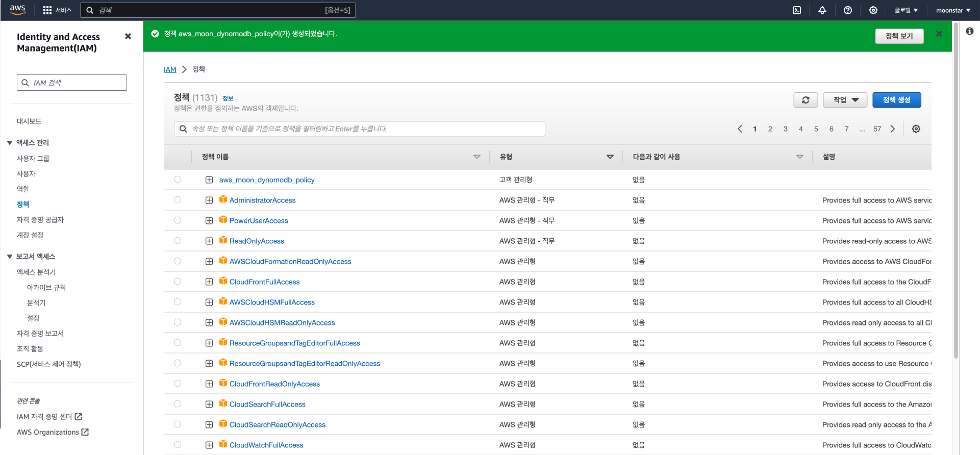This screenshot has width=980, height=455.
Task: Expand the AdministratorAccess row details
Action: [209, 200]
